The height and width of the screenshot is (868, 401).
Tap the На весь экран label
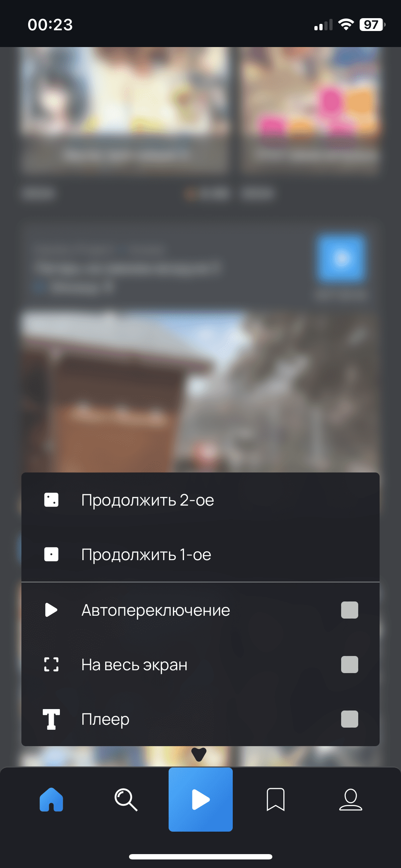[x=134, y=665]
